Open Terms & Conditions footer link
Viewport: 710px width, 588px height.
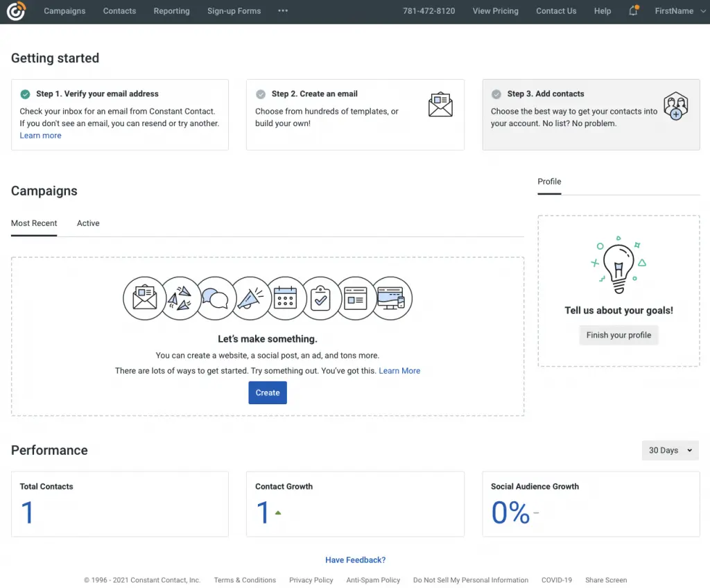245,580
